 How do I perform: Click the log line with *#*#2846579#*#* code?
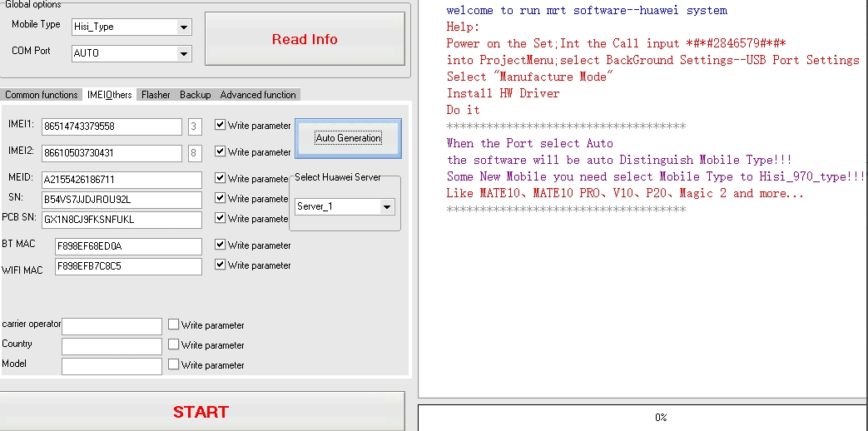617,44
